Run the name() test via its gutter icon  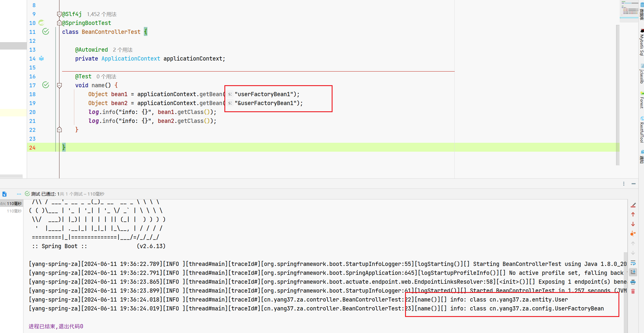(x=45, y=85)
